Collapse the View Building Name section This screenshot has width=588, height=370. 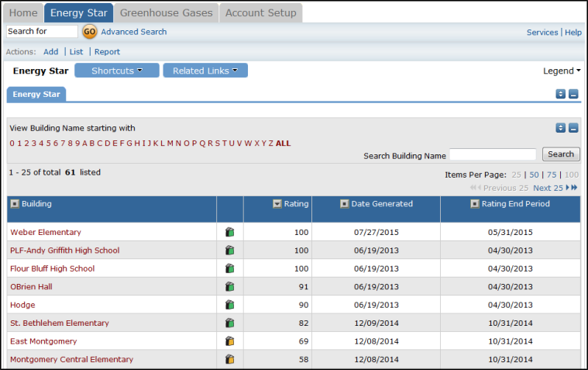click(x=573, y=128)
